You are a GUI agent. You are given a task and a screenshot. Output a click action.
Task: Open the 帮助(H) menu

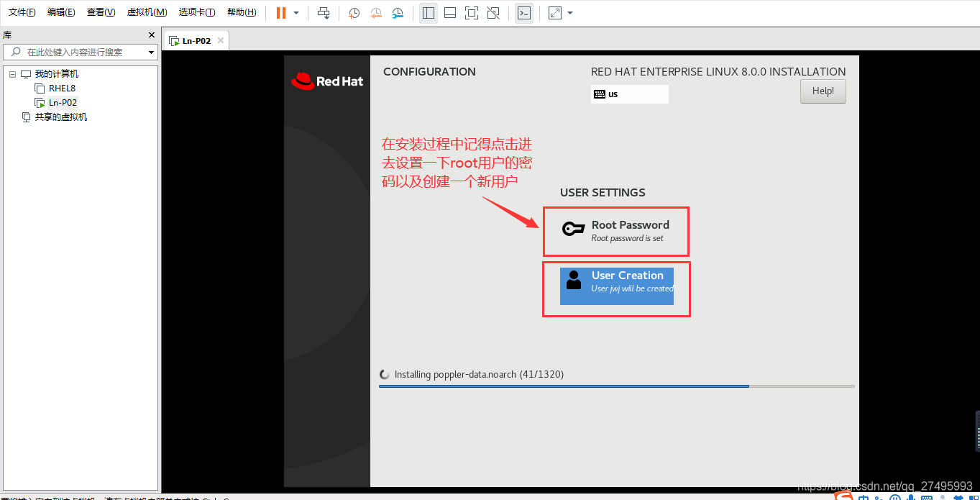pyautogui.click(x=241, y=12)
